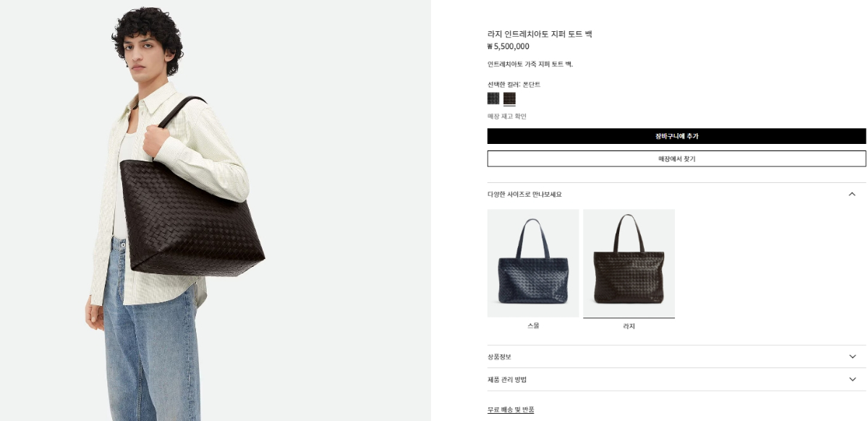Viewport: 868px width, 421px height.
Task: Open the model photo with tote bag
Action: pos(216,210)
